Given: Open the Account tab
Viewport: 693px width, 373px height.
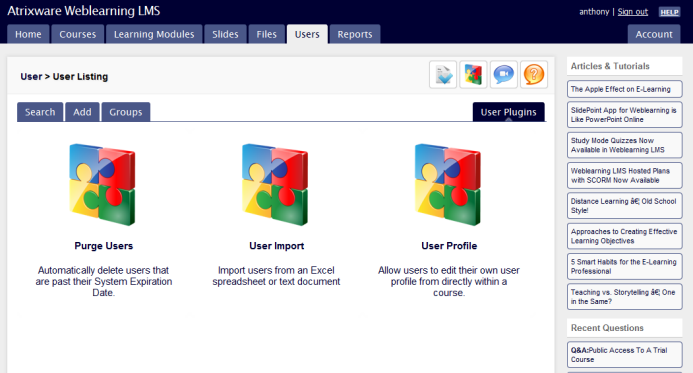Looking at the screenshot, I should click(x=654, y=34).
